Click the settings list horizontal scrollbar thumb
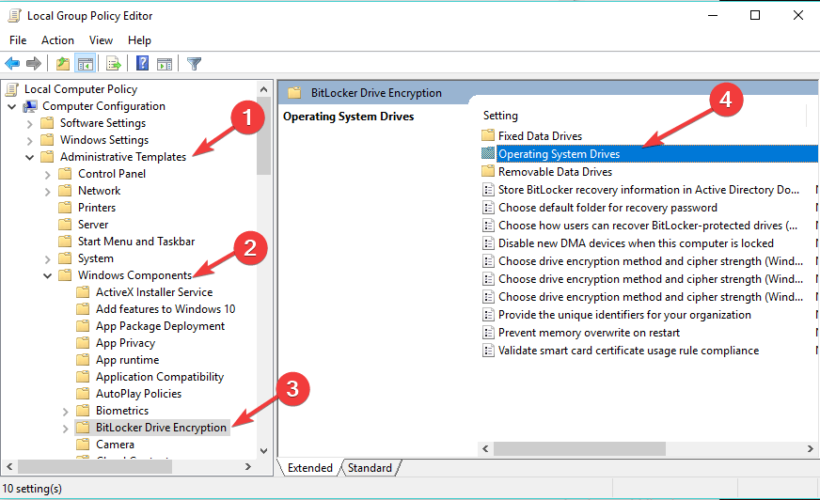Screen dimensions: 820x500 coord(579,449)
